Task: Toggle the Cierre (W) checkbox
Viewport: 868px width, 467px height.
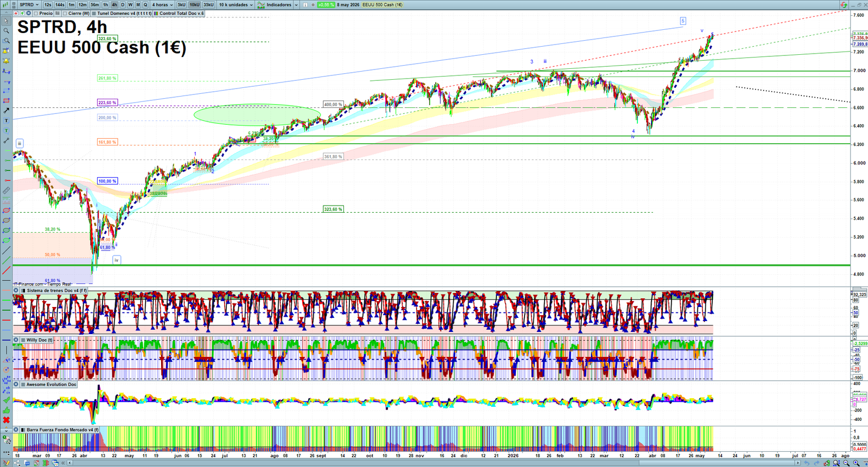Action: click(65, 14)
